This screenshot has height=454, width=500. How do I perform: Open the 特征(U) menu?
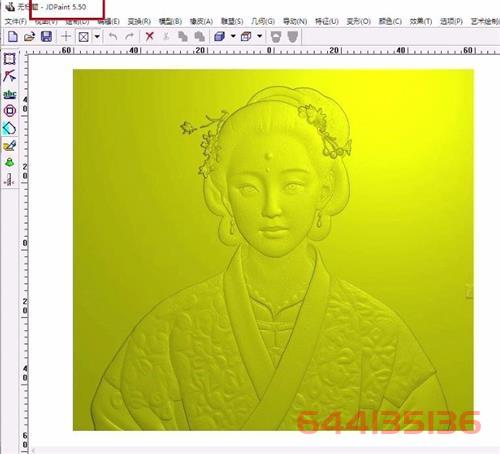click(x=327, y=22)
